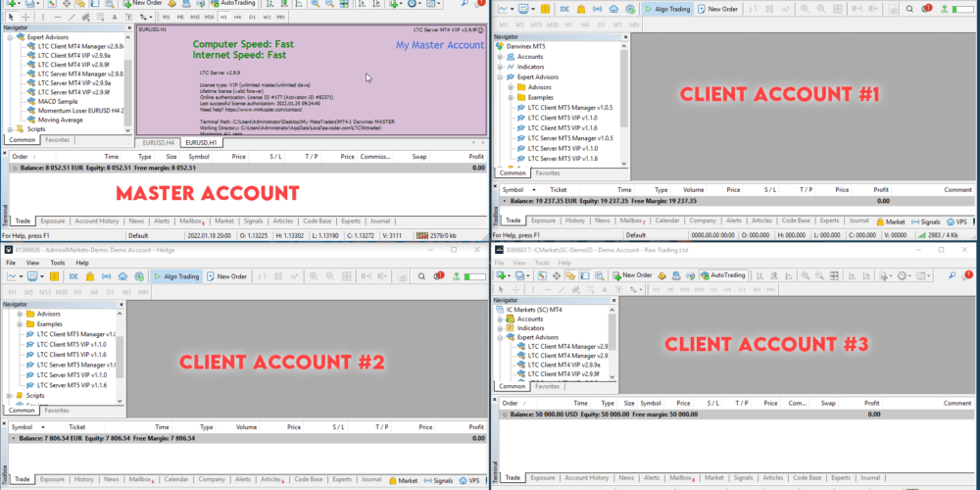Open notification badge icon in AdmiralMarkets toolbar
The image size is (980, 490).
pyautogui.click(x=438, y=275)
